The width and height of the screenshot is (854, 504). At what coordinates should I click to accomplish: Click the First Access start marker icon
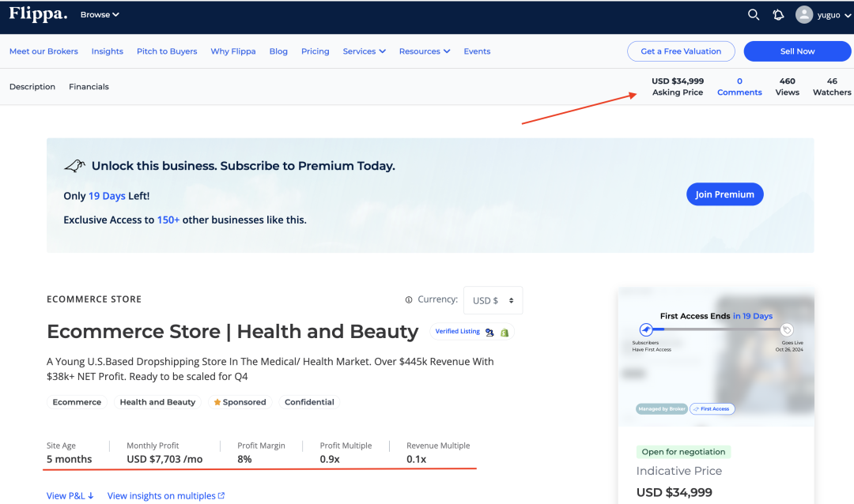point(646,329)
